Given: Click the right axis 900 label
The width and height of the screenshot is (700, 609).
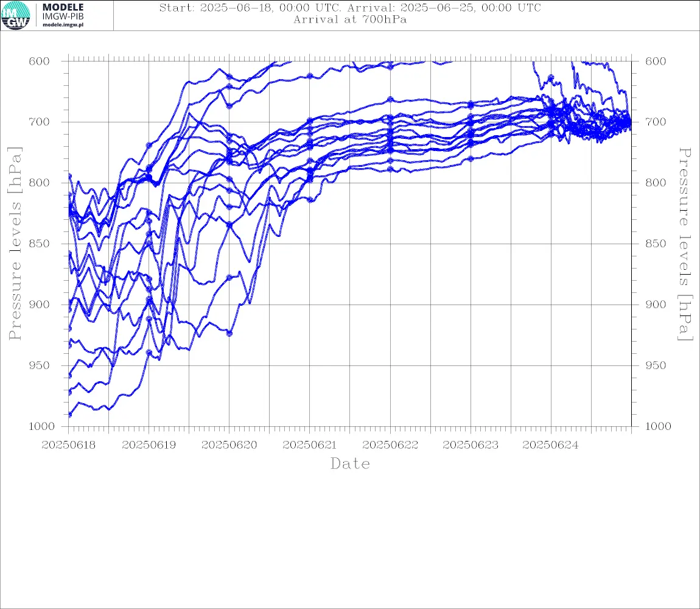Looking at the screenshot, I should click(656, 304).
